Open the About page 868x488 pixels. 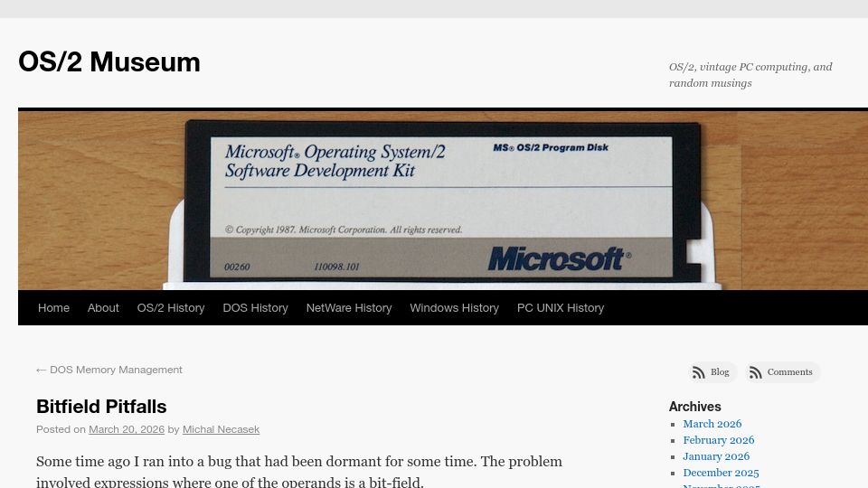[x=103, y=307]
